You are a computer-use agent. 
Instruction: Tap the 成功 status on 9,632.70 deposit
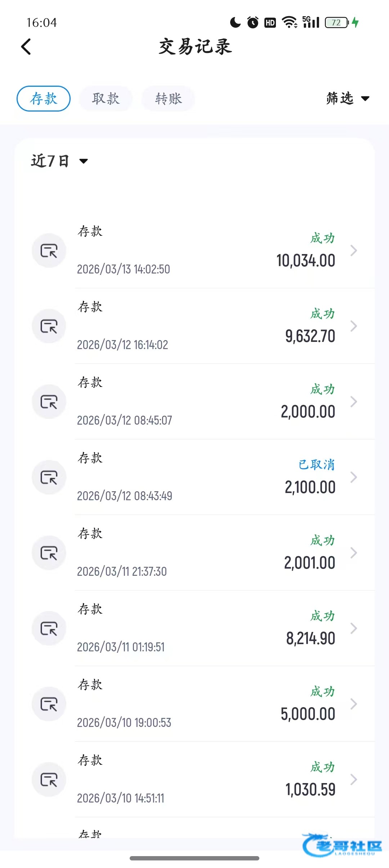click(x=322, y=314)
